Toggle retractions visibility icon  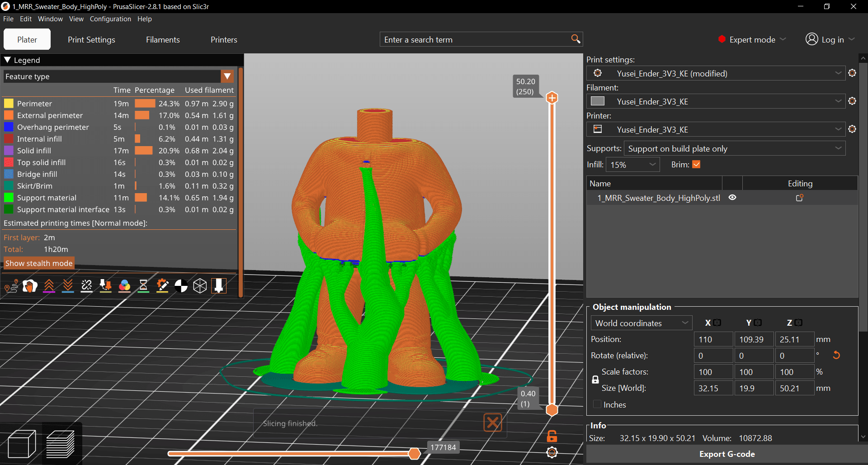tap(49, 286)
